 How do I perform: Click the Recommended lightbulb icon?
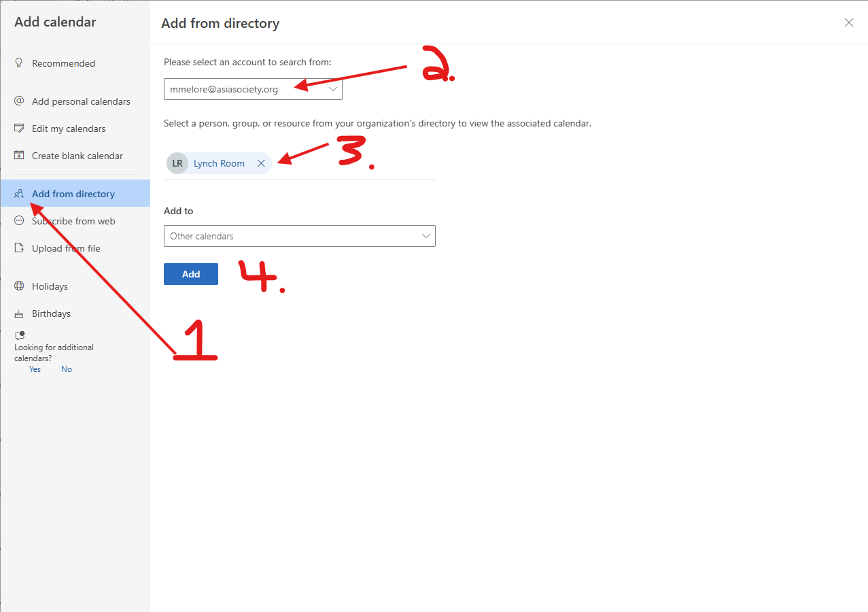(x=19, y=63)
